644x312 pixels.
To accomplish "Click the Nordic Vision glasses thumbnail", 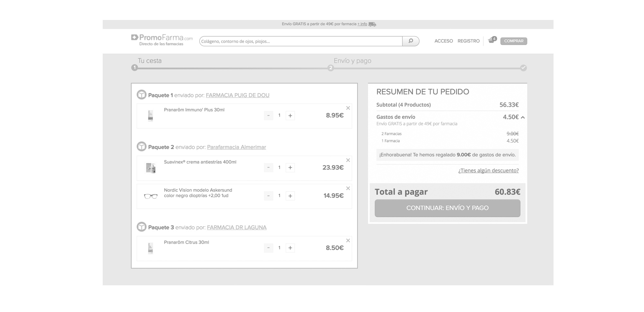I will [x=150, y=196].
